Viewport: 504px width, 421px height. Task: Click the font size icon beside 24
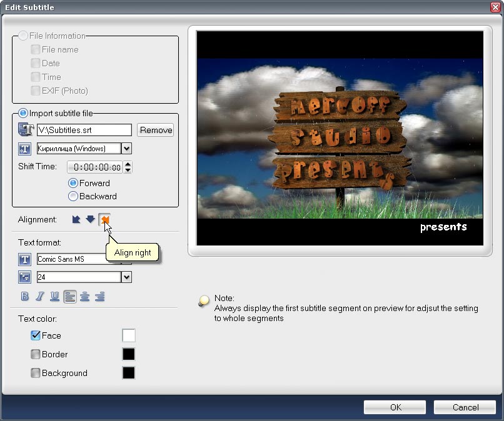click(x=25, y=277)
